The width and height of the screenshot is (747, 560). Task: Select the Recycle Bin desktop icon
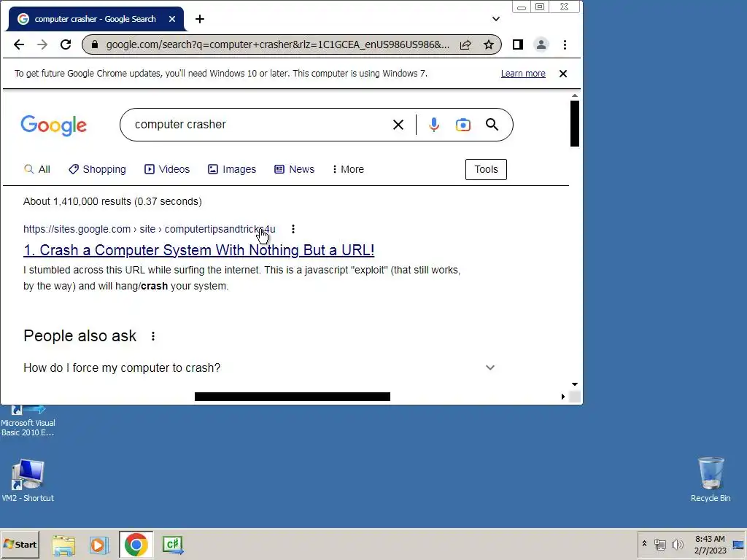pos(711,480)
